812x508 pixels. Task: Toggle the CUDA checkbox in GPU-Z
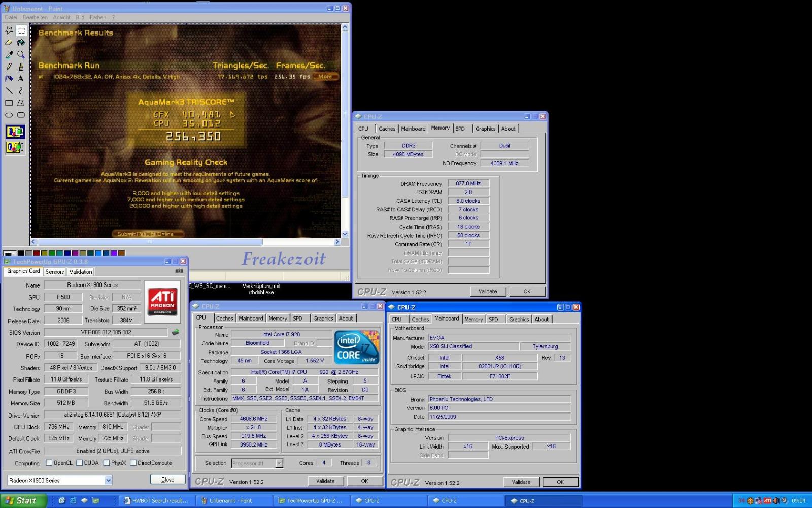(x=80, y=463)
